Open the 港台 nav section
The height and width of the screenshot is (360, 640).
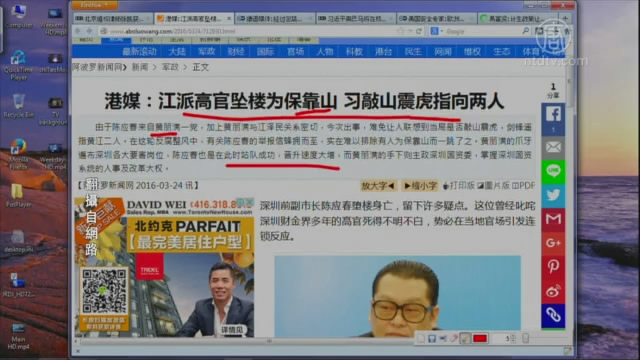point(383,51)
